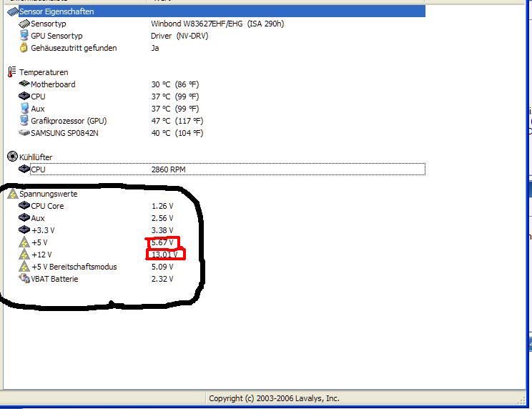532x409 pixels.
Task: Click the battery icon beside VBAT Batterie
Action: [x=24, y=278]
